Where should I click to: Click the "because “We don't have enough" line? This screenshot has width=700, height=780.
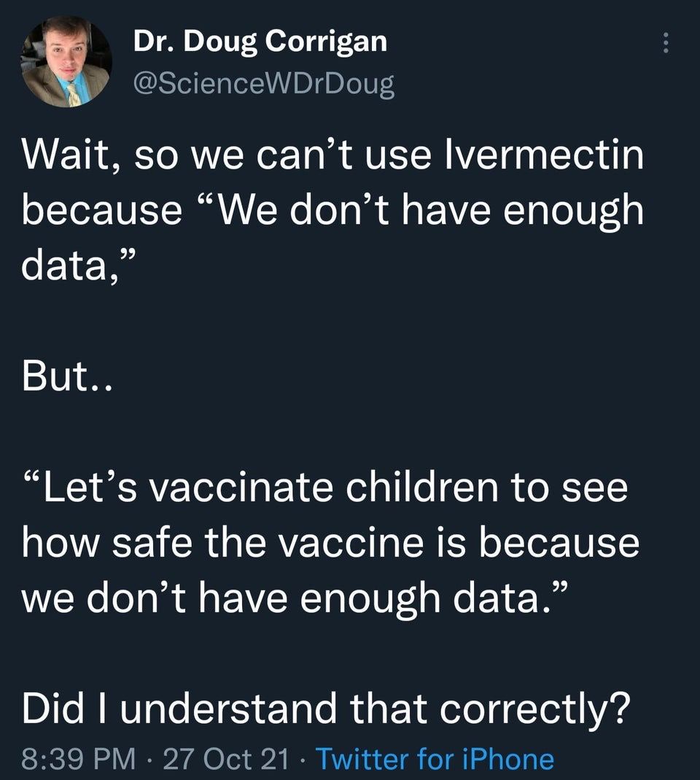332,212
